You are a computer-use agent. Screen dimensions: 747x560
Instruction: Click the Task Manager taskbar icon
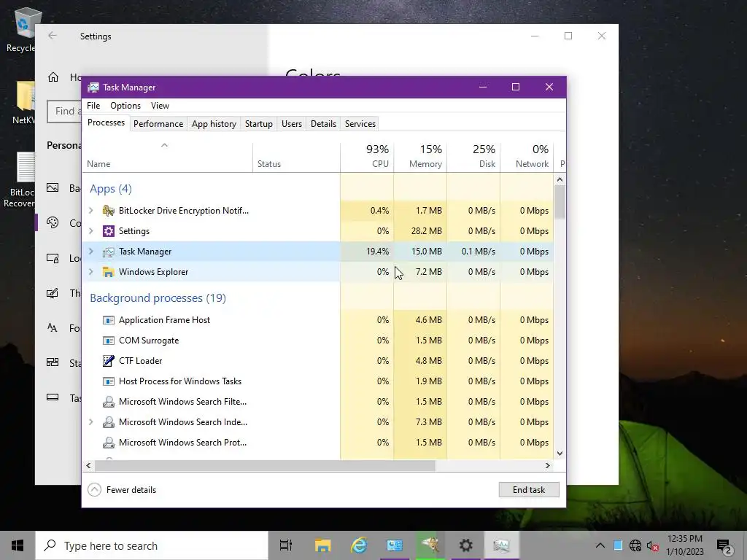pyautogui.click(x=501, y=545)
